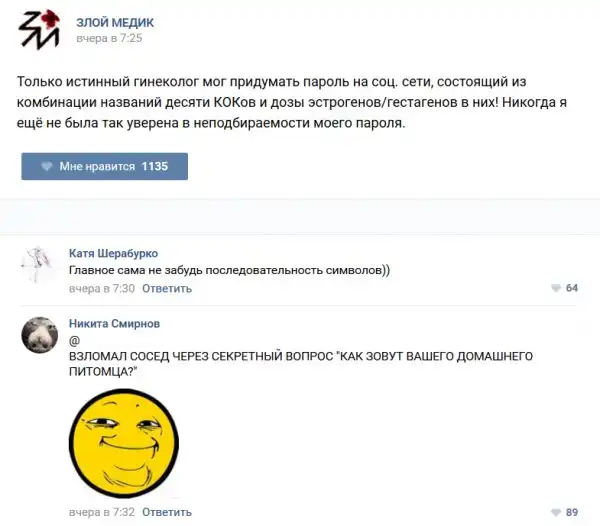Click the like count 64 on first comment
Viewport: 600px width, 526px height.
pyautogui.click(x=572, y=288)
